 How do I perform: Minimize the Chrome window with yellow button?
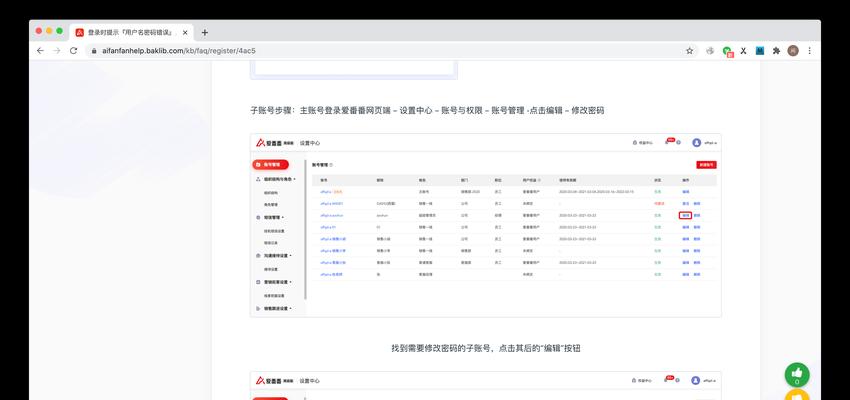tap(49, 31)
